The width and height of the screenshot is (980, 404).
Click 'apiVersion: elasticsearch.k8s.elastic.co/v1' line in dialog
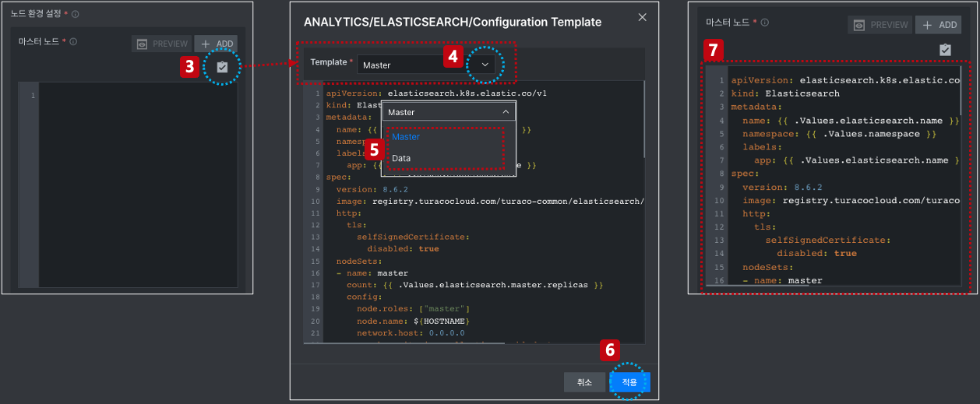[436, 93]
